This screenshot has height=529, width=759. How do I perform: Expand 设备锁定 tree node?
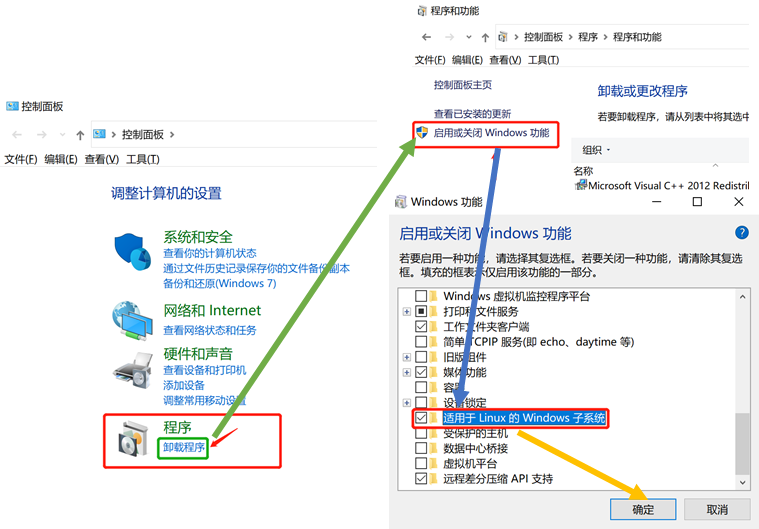coord(407,403)
